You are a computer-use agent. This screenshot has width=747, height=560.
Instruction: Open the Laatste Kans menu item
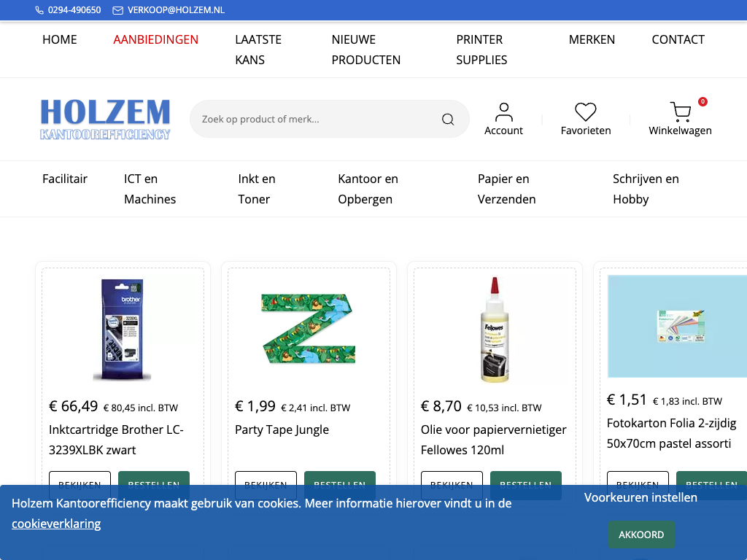(x=258, y=50)
